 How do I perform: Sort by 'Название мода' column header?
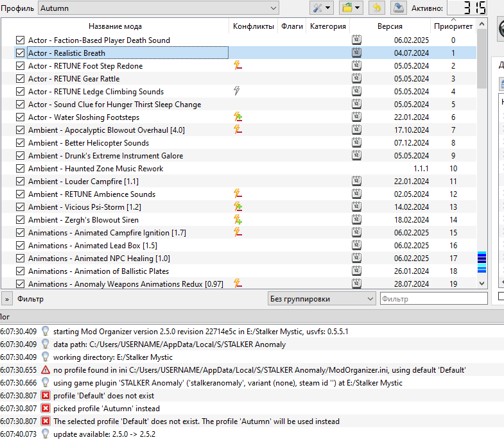click(115, 26)
